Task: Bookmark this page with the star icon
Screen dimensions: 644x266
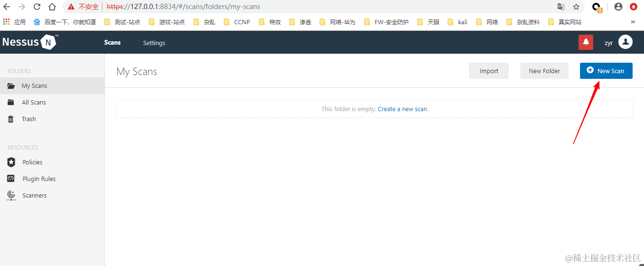Action: (576, 7)
